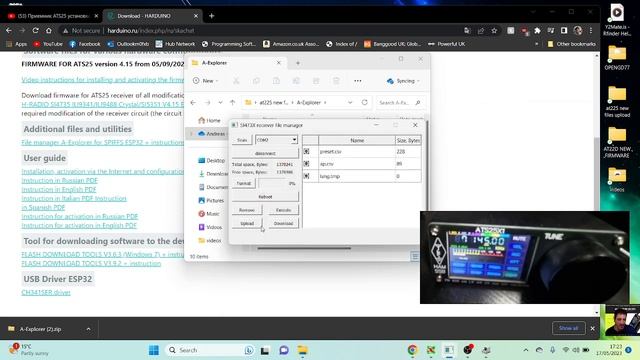Add a new tab in Explorer window
Screen dimensions: 640x360
[298, 63]
